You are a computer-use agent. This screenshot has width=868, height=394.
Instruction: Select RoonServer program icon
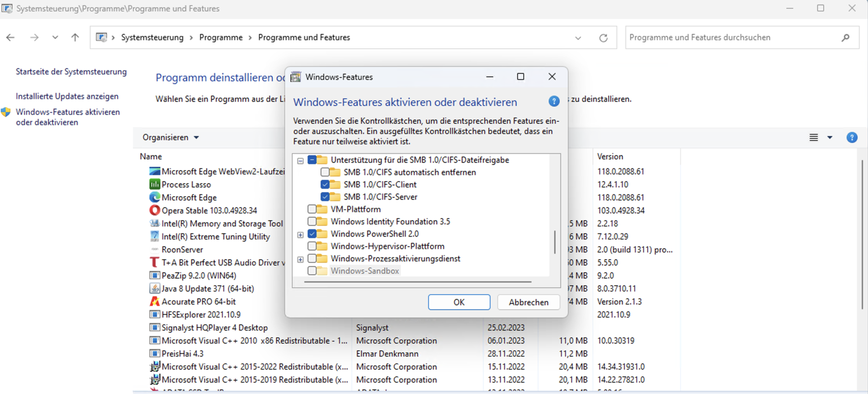(x=155, y=250)
